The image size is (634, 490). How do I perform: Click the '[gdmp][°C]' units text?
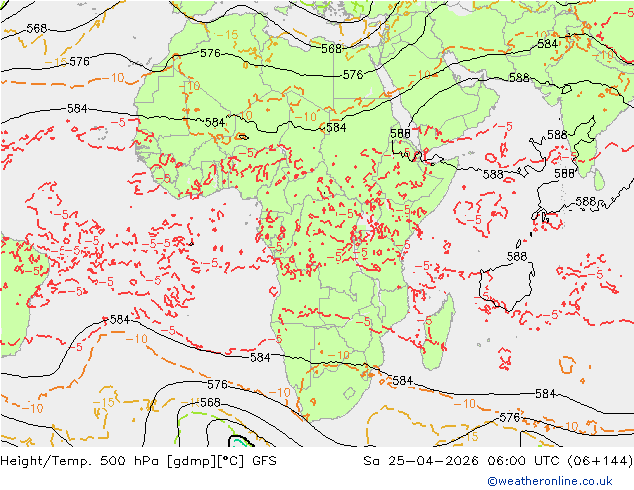(x=207, y=461)
